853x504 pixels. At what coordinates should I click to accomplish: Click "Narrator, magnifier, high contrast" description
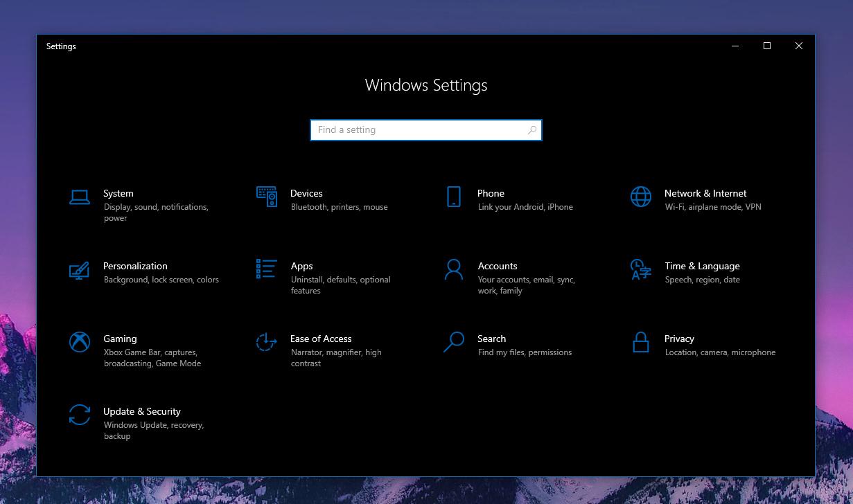pos(336,358)
